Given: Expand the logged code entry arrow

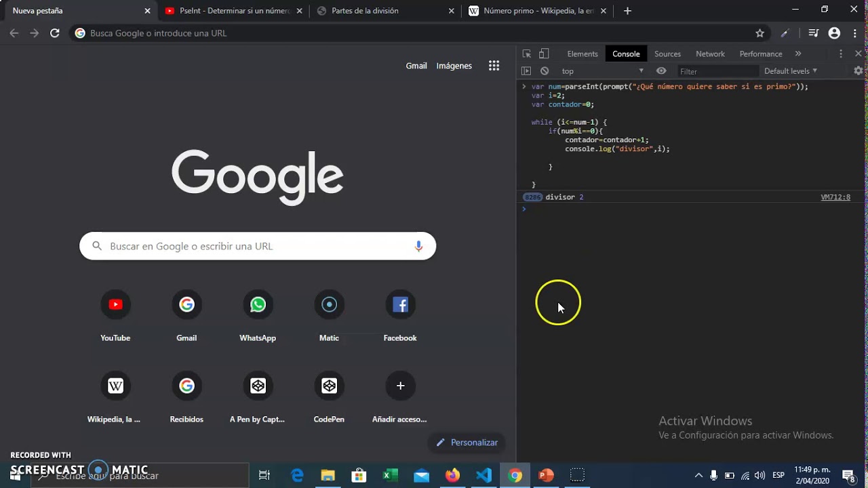Looking at the screenshot, I should [524, 87].
